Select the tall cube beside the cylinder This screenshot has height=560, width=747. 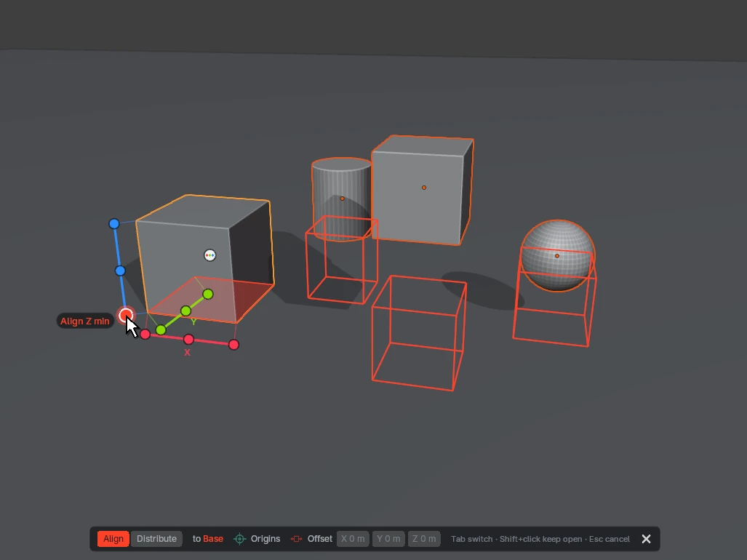point(422,191)
